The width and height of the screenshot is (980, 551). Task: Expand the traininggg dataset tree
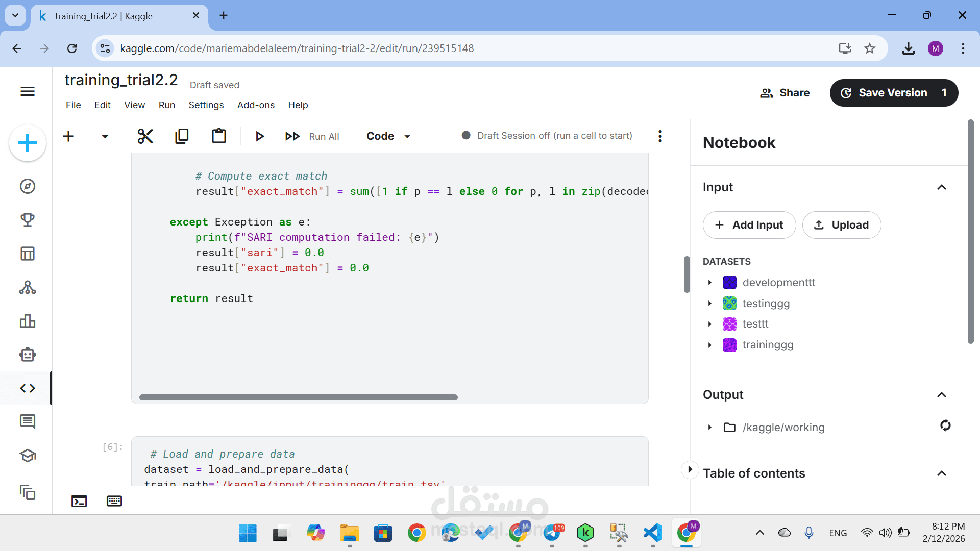[x=709, y=345]
